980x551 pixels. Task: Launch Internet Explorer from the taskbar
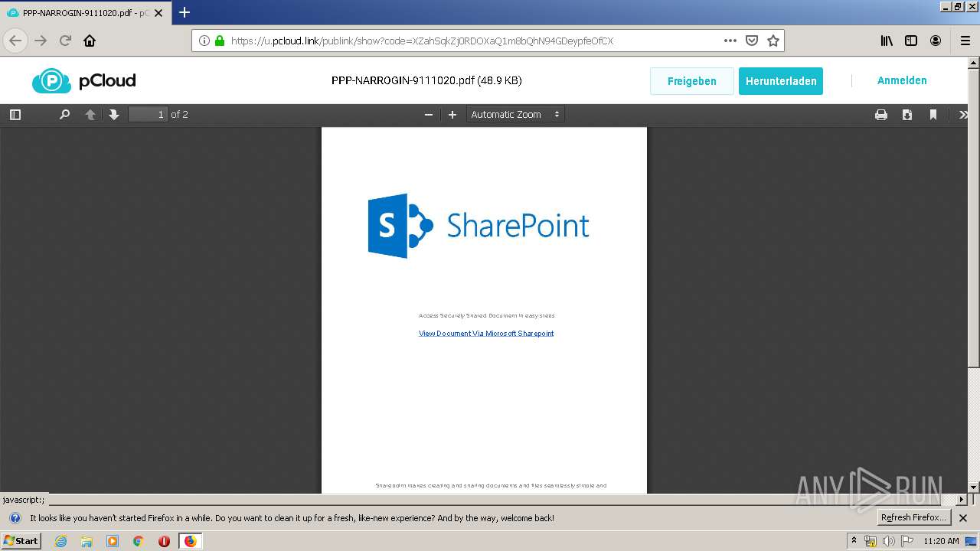coord(61,541)
